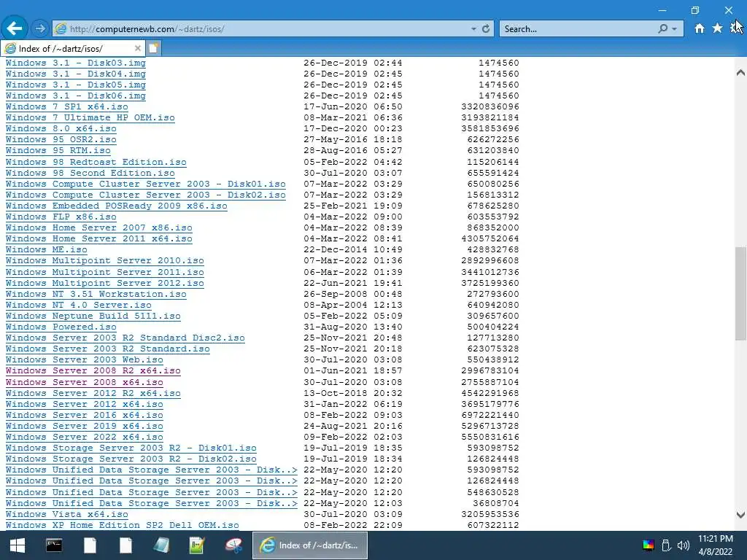Viewport: 747px width, 560px height.
Task: Open Windows Server 2022 x64.iso link
Action: pos(85,437)
